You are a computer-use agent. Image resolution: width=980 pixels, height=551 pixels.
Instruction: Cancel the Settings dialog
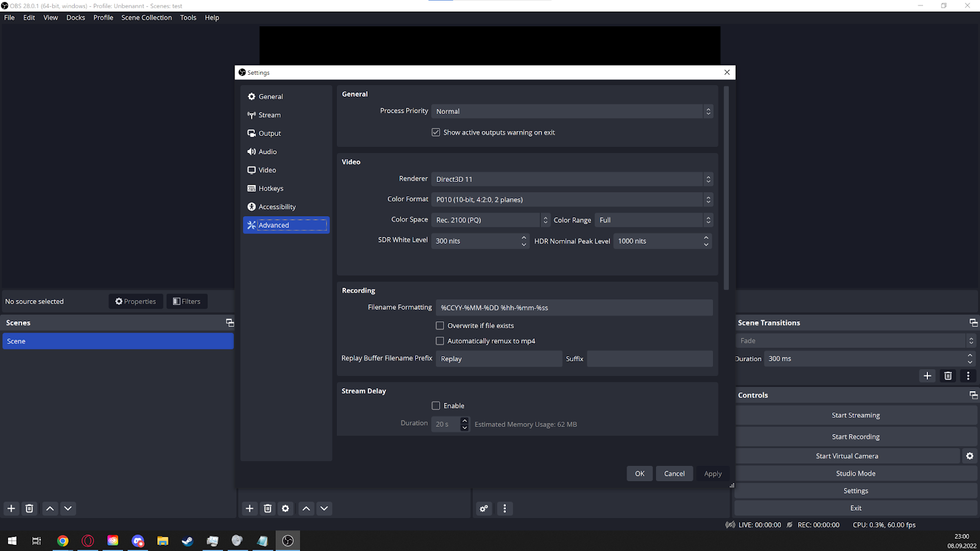pos(674,473)
